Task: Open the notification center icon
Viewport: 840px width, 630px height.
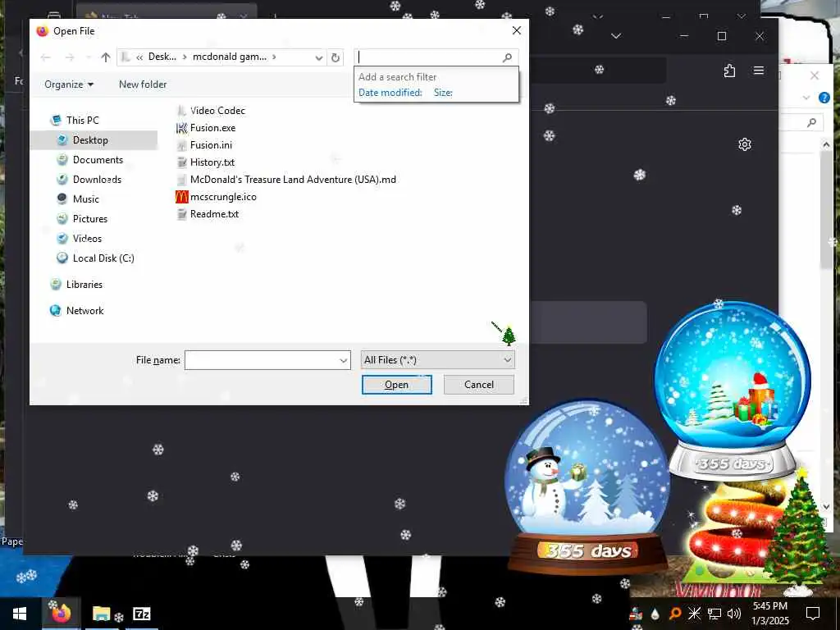Action: (x=813, y=614)
